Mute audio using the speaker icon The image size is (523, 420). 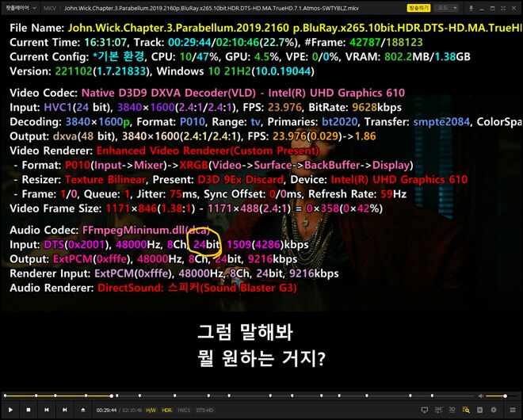click(x=481, y=396)
